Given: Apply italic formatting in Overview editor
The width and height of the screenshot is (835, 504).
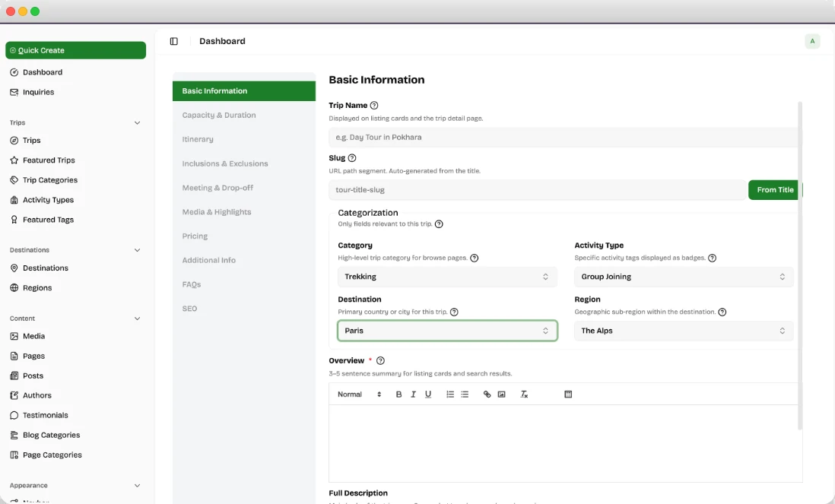Looking at the screenshot, I should click(x=413, y=395).
